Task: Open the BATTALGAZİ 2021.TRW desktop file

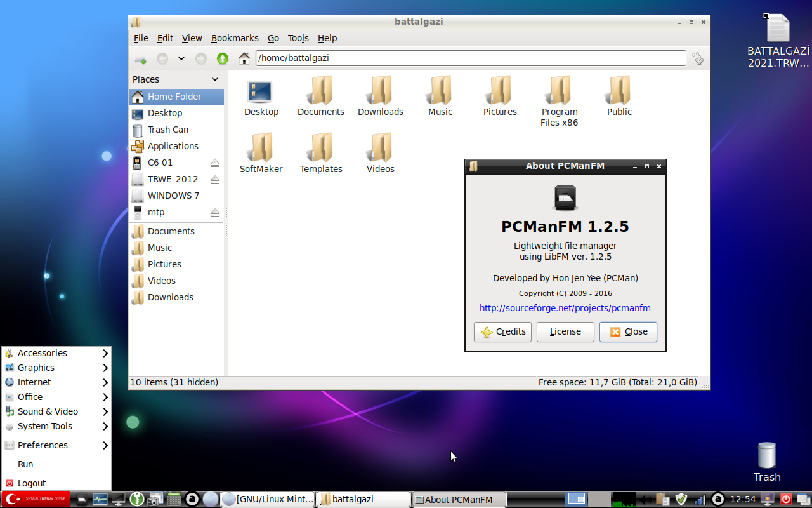Action: 778,41
